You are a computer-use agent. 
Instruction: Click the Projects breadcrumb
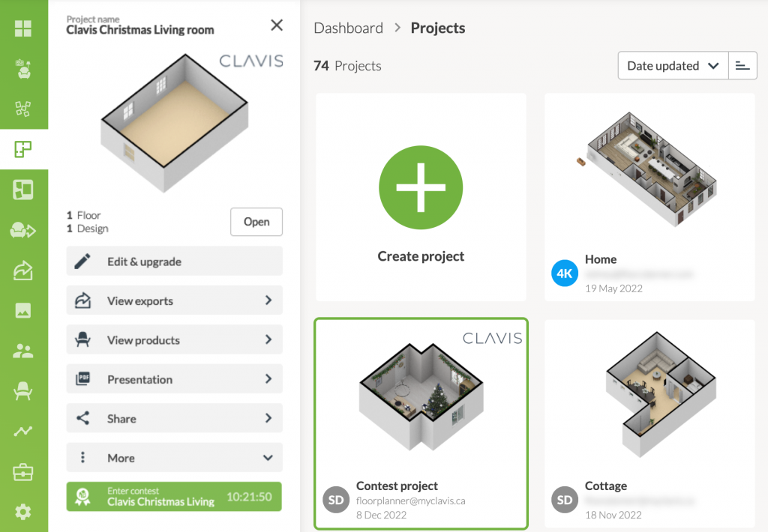[x=438, y=28]
